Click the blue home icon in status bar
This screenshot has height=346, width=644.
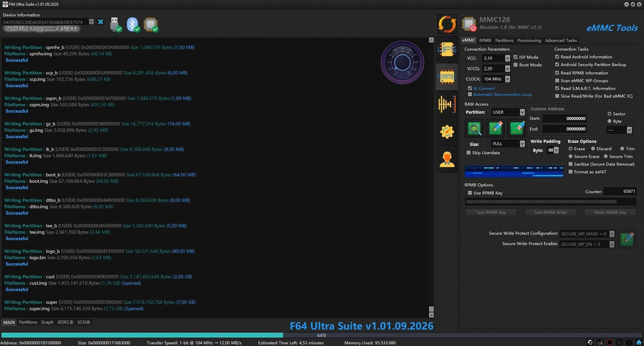point(638,342)
